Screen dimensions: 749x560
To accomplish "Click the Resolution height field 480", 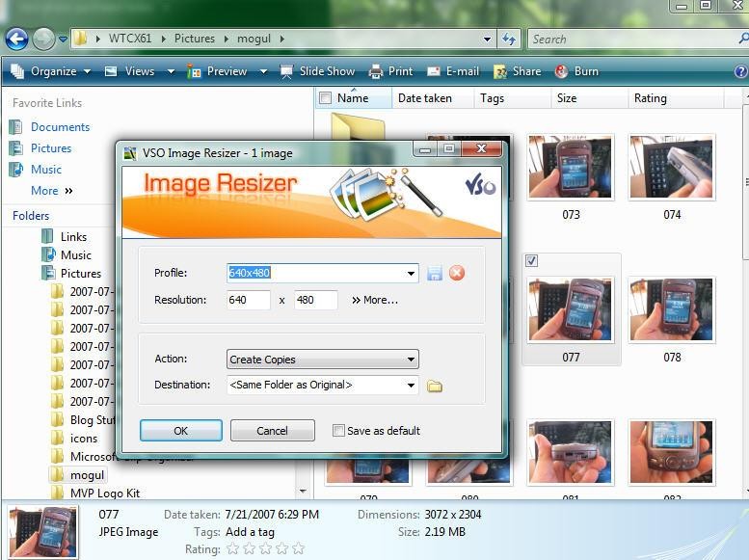I will click(316, 300).
